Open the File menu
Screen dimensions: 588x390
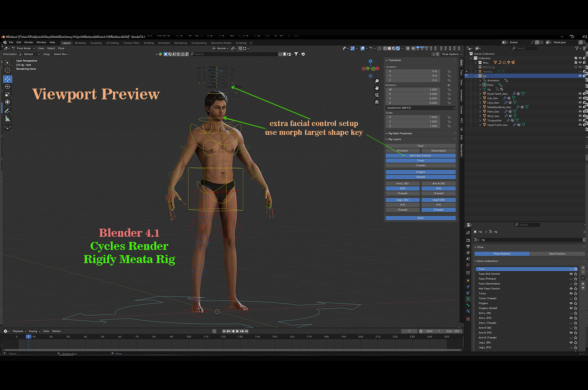click(11, 42)
